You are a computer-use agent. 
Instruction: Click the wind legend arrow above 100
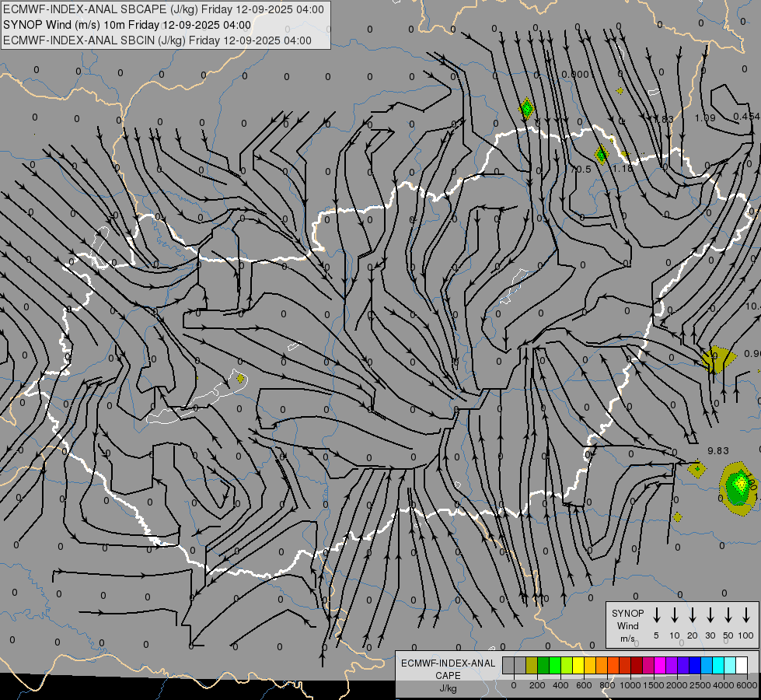pyautogui.click(x=746, y=615)
